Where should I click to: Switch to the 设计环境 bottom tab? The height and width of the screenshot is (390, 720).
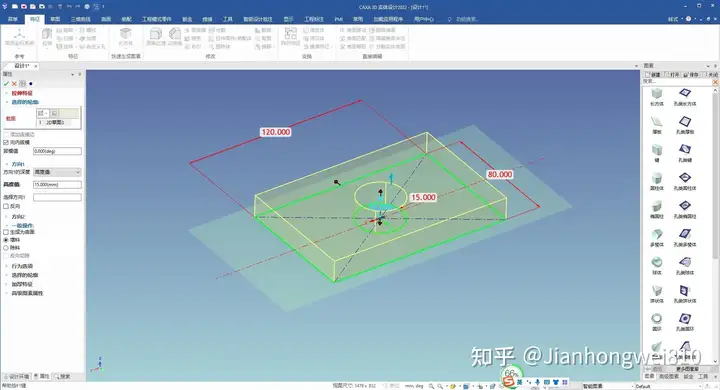point(17,376)
